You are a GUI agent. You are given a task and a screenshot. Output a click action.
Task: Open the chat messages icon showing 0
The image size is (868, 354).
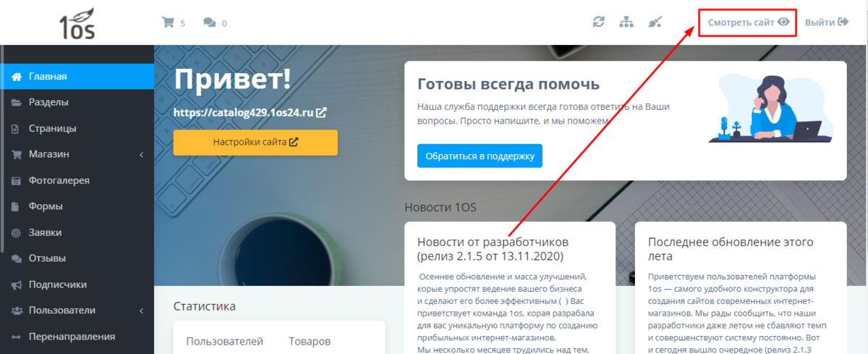[210, 22]
